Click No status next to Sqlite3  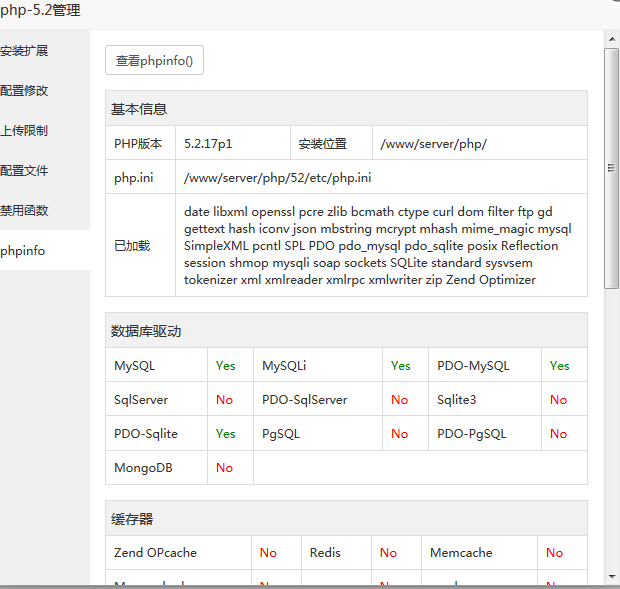click(558, 400)
